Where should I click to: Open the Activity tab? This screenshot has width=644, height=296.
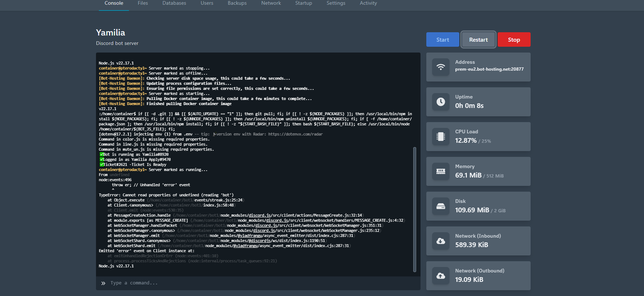click(368, 3)
